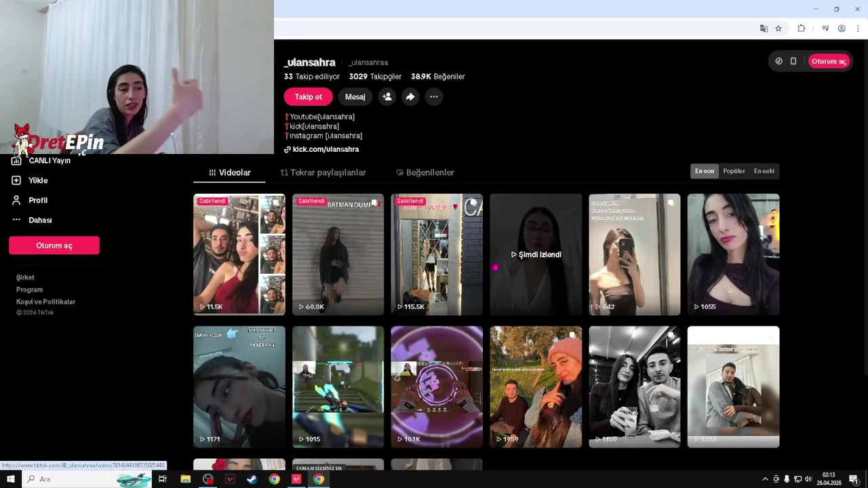Open the Chrome profile avatar icon
Viewport: 868px width, 488px height.
pos(842,28)
